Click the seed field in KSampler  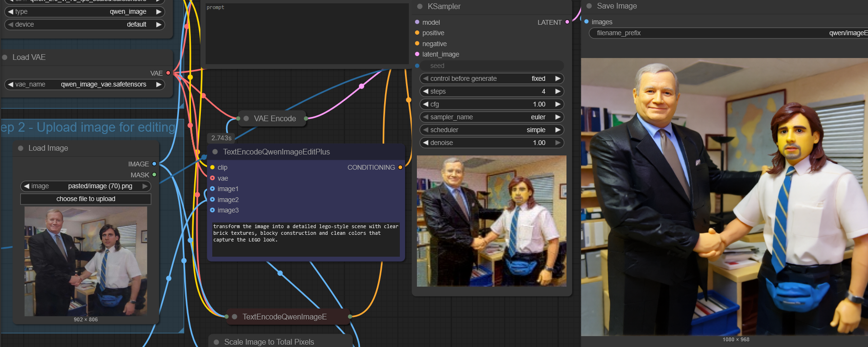pyautogui.click(x=492, y=66)
